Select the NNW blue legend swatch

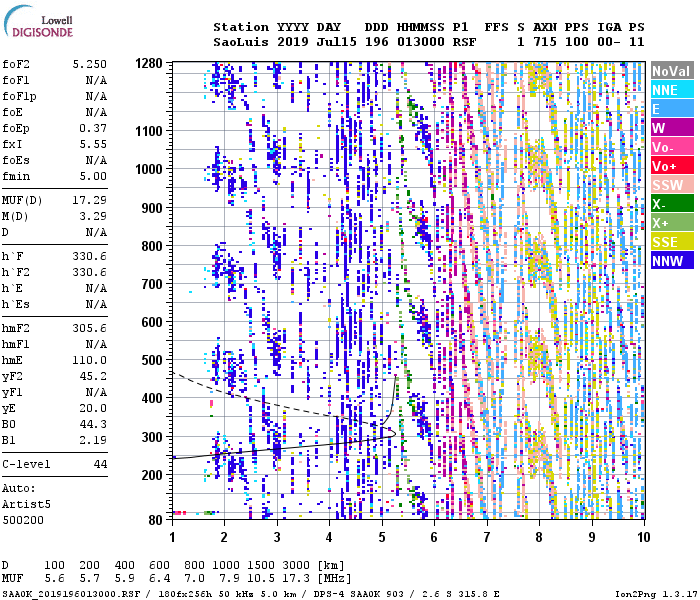(x=672, y=260)
